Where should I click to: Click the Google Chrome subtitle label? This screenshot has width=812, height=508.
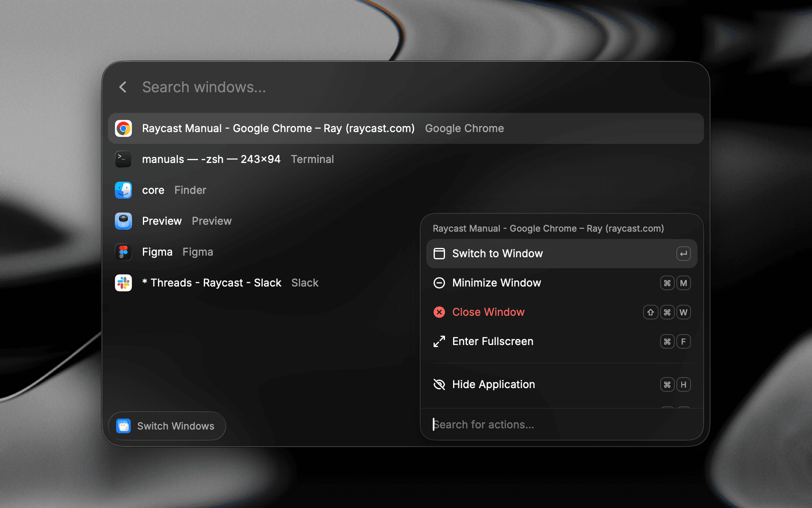pos(464,128)
